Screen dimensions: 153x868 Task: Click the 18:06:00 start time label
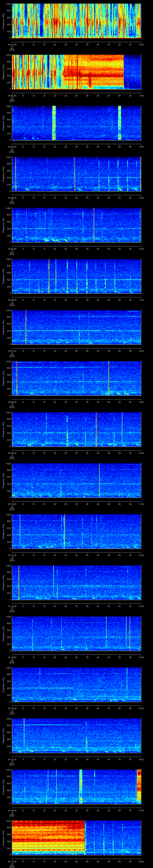pos(12,300)
